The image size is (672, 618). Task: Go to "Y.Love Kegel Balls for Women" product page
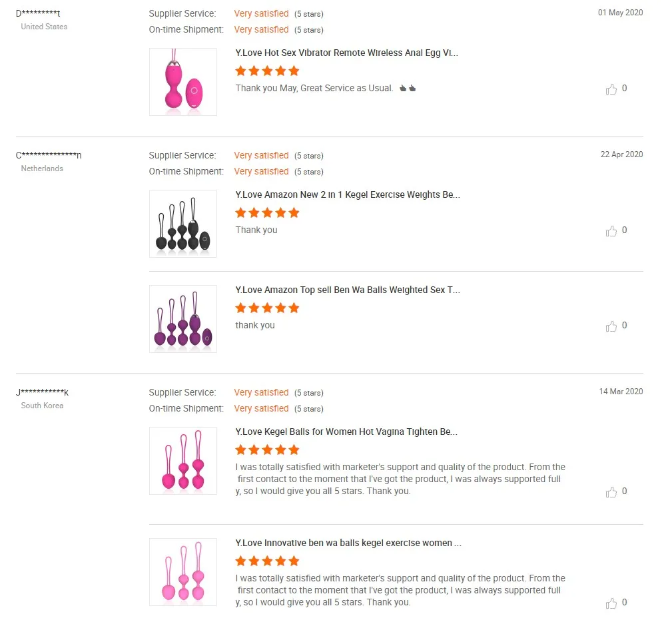click(x=346, y=432)
